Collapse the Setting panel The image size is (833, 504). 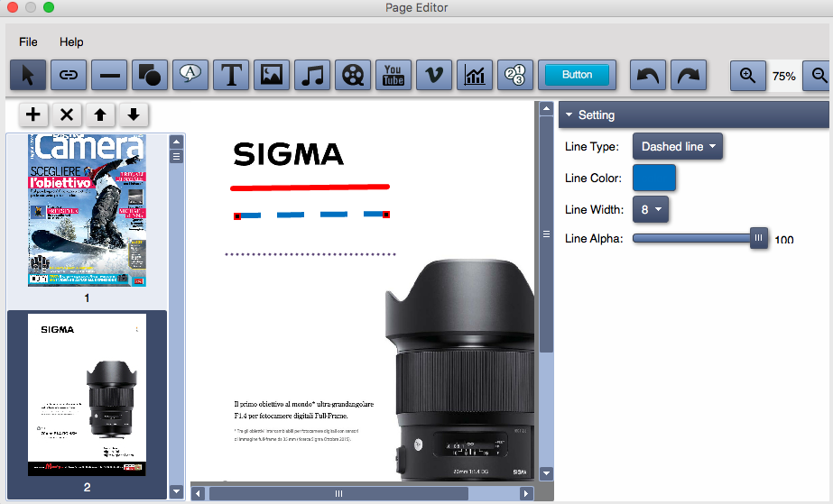coord(569,115)
